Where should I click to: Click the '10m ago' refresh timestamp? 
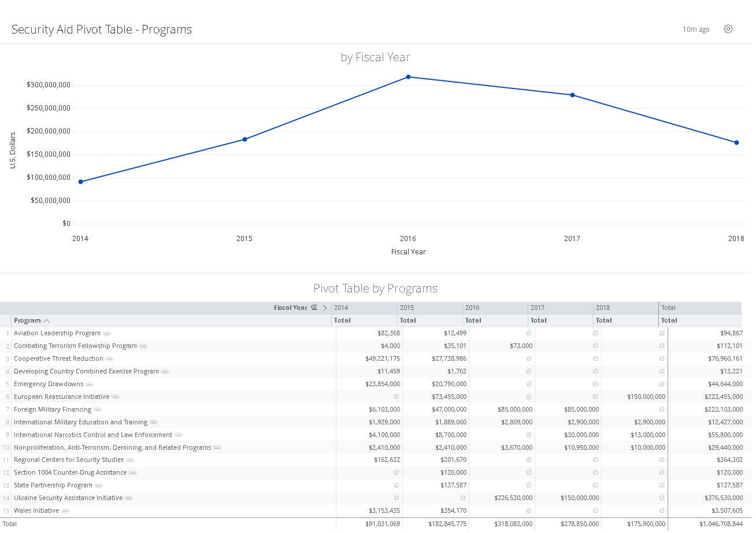pos(696,29)
